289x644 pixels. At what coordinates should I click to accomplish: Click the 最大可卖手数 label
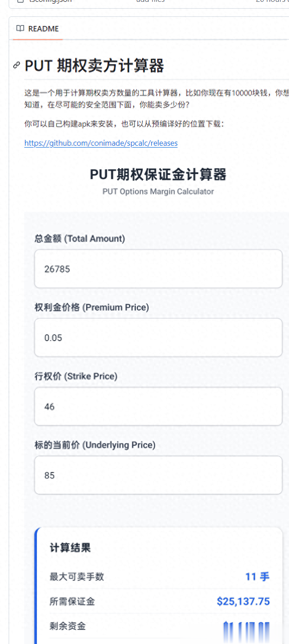(x=77, y=577)
